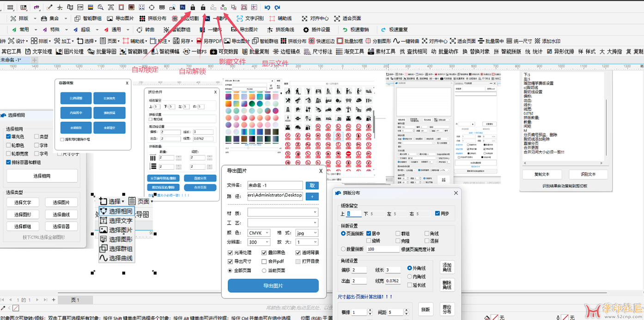Viewport: 644px width, 320px height.
Task: Click 极速撤销 fast undo
Action: [355, 30]
